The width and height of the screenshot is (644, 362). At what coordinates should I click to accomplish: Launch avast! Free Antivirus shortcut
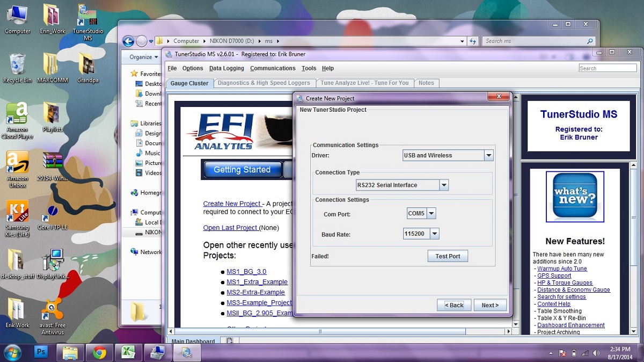pos(52,317)
